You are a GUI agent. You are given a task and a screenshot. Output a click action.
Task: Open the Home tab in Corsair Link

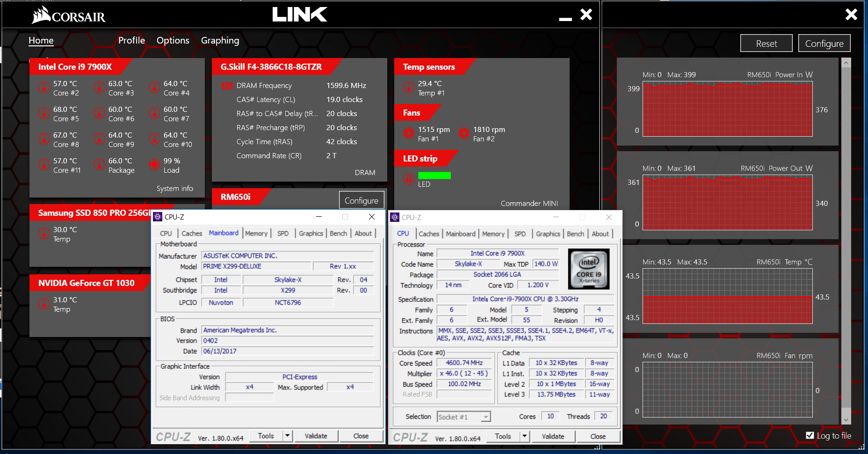pyautogui.click(x=41, y=40)
